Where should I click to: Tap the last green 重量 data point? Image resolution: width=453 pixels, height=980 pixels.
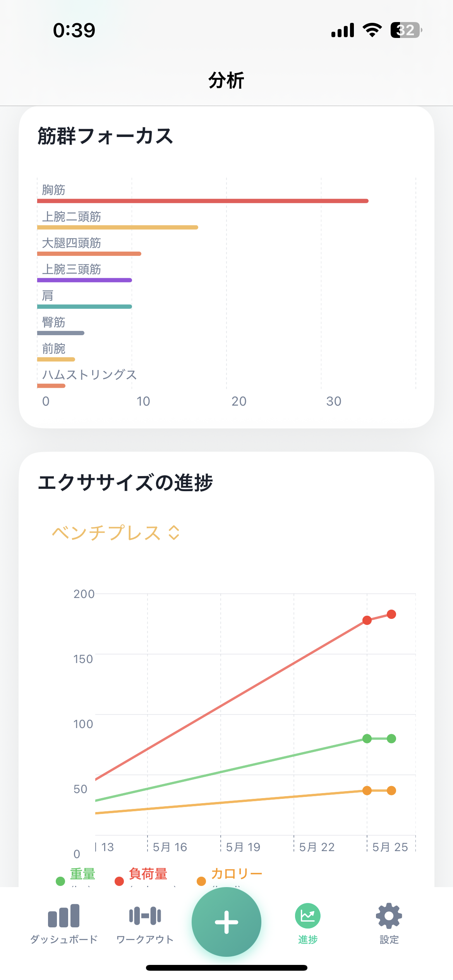(x=391, y=738)
